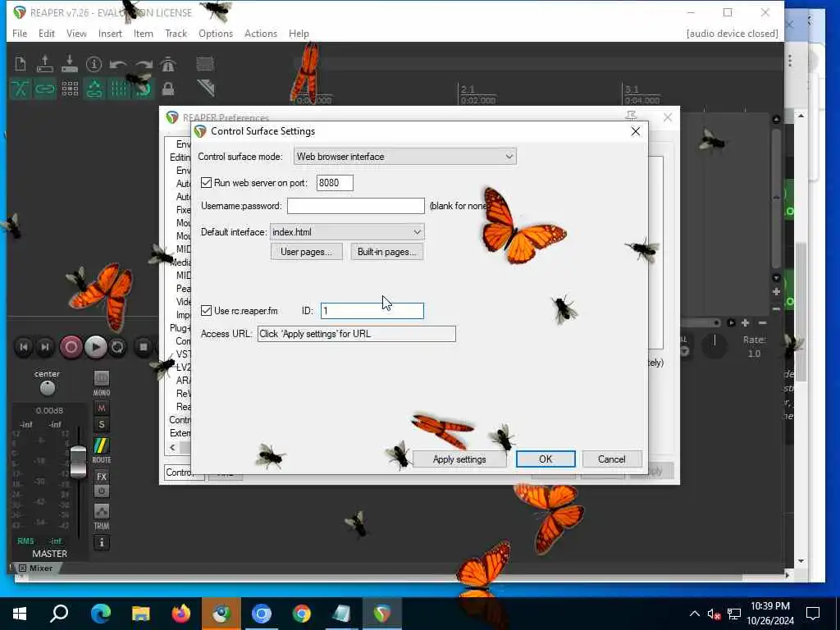Open Windows Start menu
Viewport: 840px width, 630px height.
pos(20,614)
